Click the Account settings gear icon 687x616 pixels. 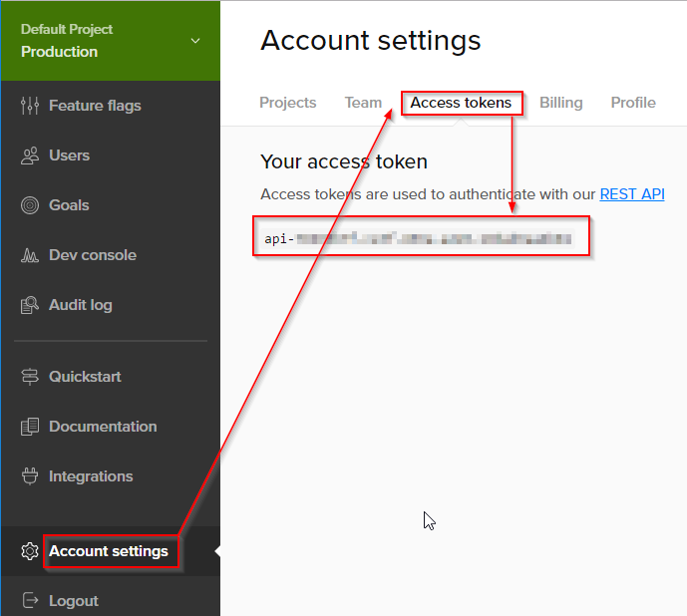pos(30,551)
